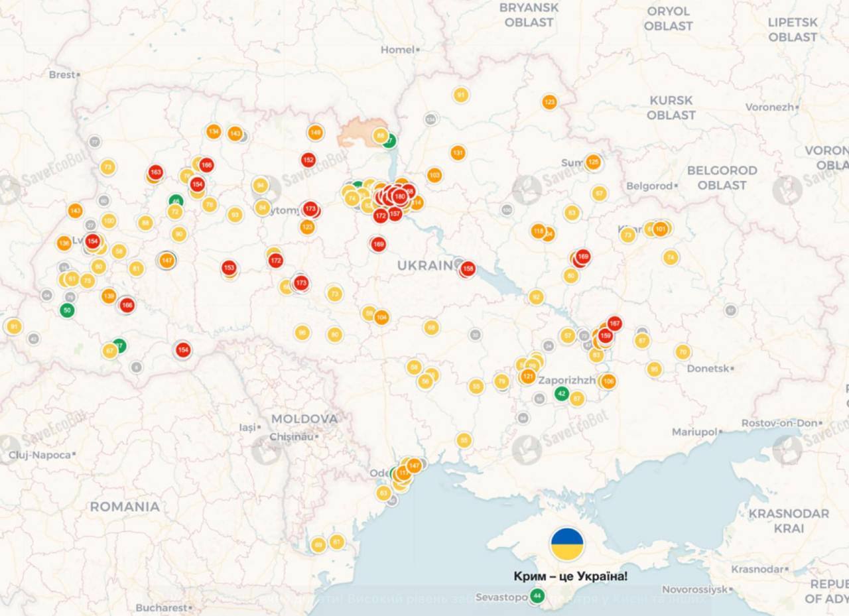Click the red 167 marker near Dnipro
The width and height of the screenshot is (849, 616).
tap(615, 324)
